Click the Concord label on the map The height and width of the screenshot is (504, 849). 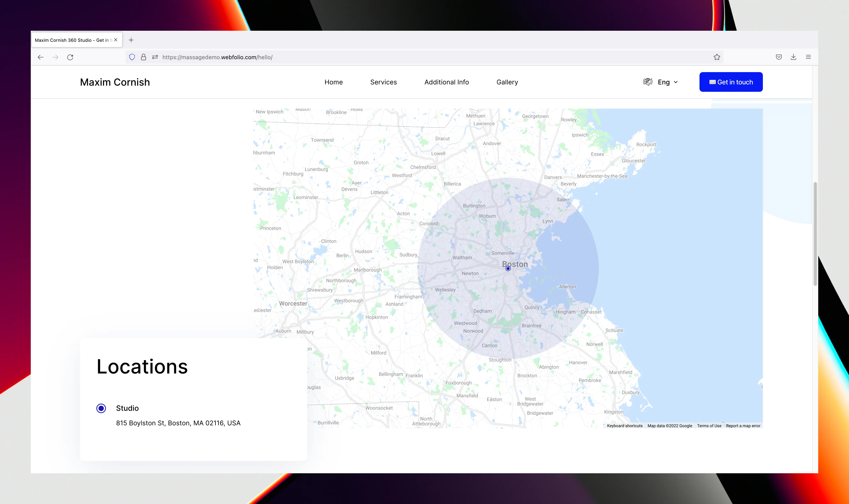click(428, 224)
